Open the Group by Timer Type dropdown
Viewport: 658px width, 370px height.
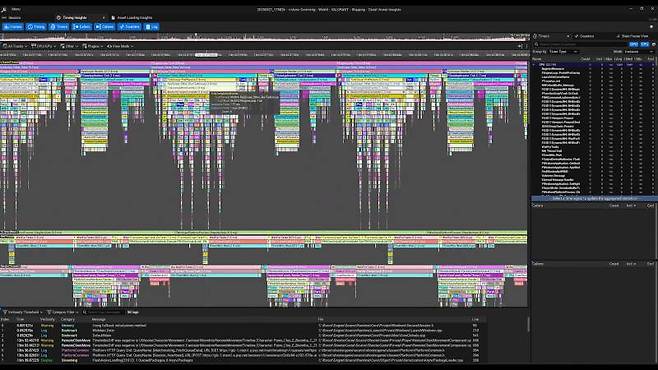564,52
